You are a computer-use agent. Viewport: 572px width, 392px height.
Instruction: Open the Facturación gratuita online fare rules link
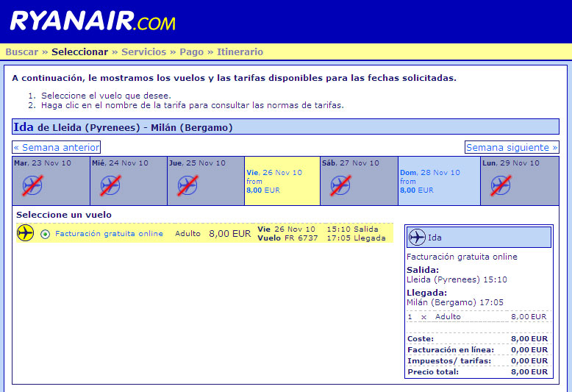(109, 234)
